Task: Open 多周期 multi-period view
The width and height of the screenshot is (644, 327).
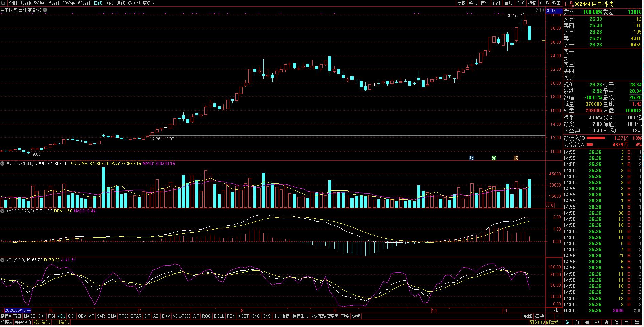Action: (134, 3)
